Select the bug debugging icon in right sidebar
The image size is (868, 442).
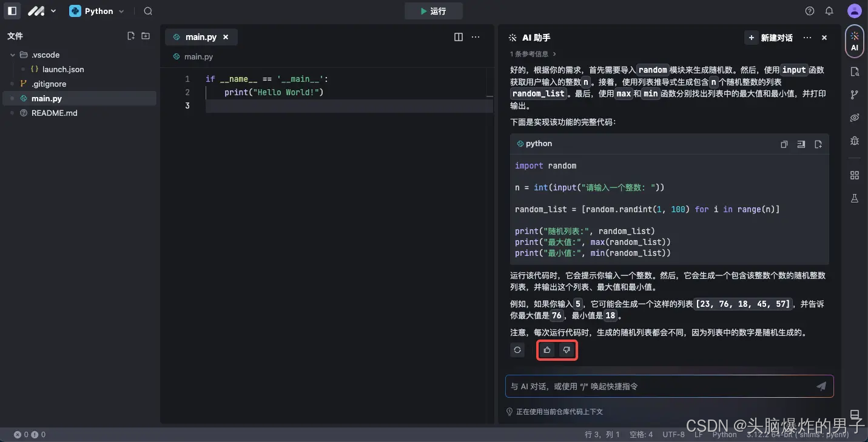(855, 141)
